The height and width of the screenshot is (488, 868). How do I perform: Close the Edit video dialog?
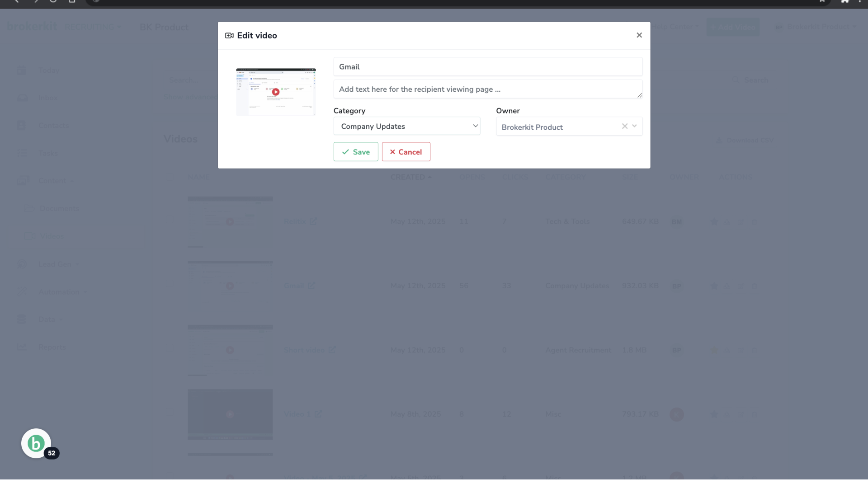click(639, 35)
